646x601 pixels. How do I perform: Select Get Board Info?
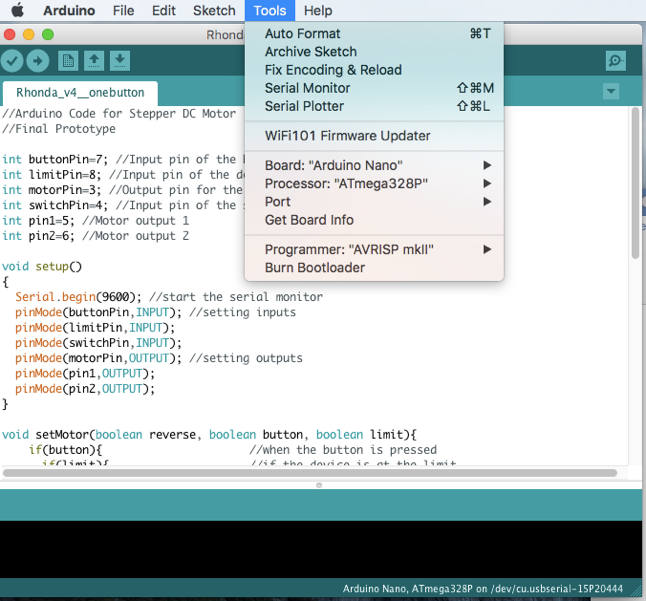[374, 220]
